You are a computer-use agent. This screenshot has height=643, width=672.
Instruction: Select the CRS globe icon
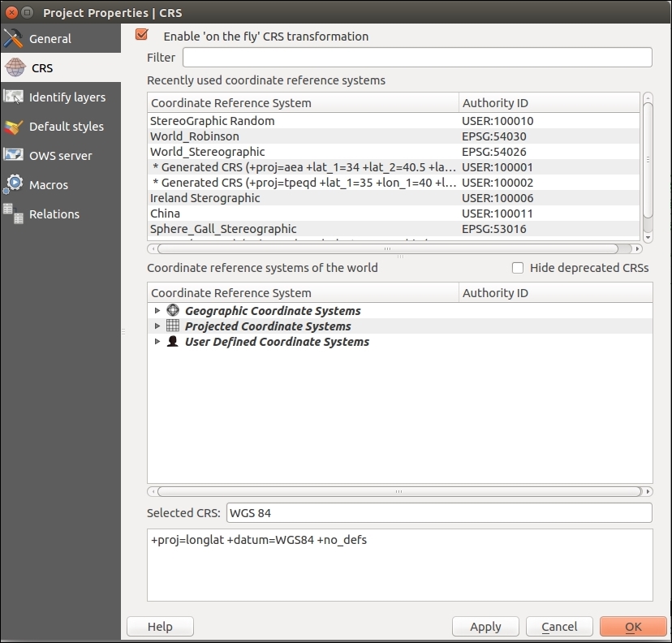(15, 68)
